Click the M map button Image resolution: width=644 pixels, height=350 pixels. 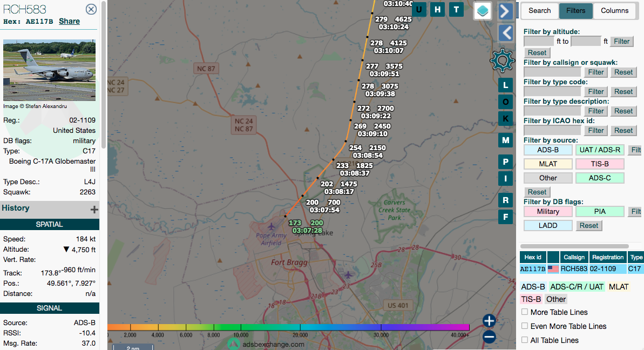506,140
